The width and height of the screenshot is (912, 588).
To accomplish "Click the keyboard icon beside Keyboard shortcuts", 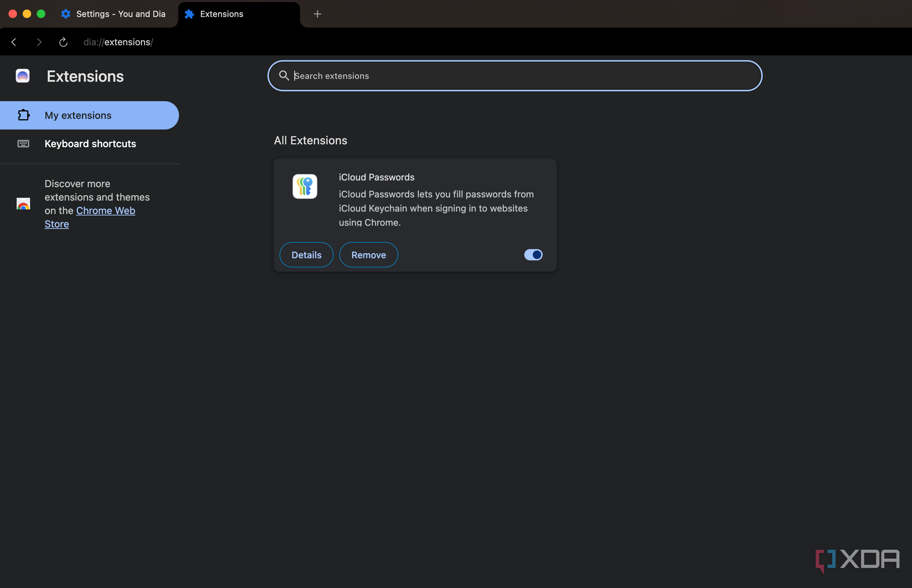I will click(x=23, y=144).
